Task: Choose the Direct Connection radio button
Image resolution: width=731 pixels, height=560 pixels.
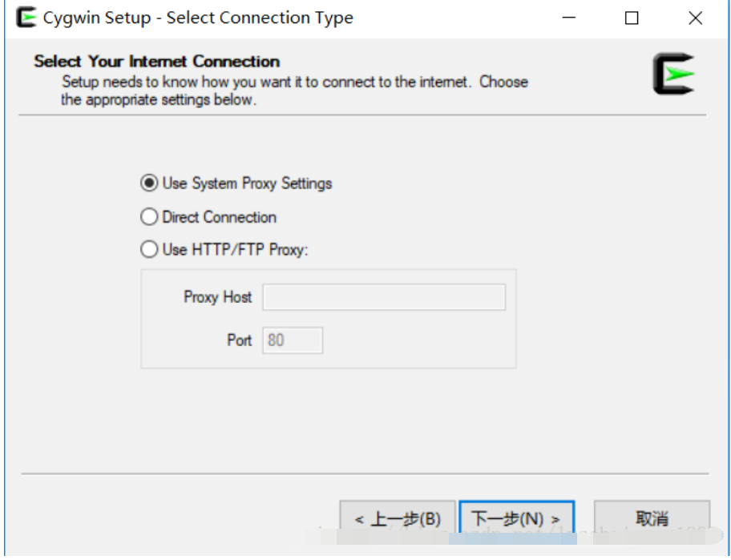Action: (x=149, y=217)
